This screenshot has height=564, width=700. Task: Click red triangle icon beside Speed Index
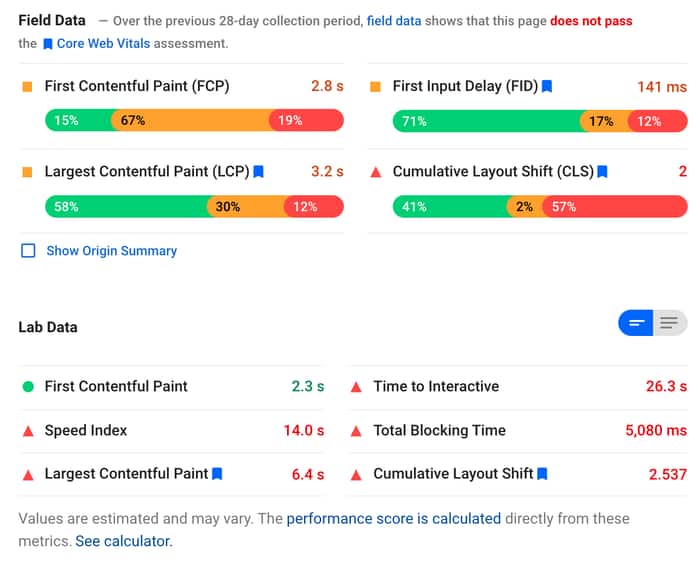point(28,431)
